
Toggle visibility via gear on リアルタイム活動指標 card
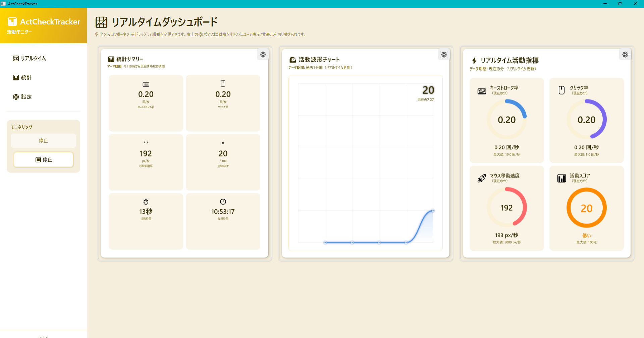point(625,54)
